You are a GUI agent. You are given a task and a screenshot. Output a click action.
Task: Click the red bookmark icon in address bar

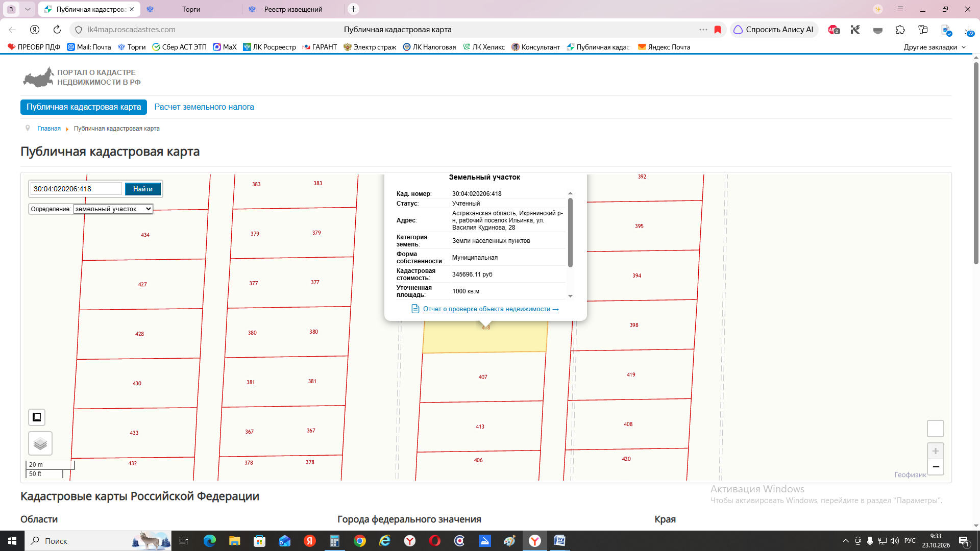pyautogui.click(x=718, y=30)
